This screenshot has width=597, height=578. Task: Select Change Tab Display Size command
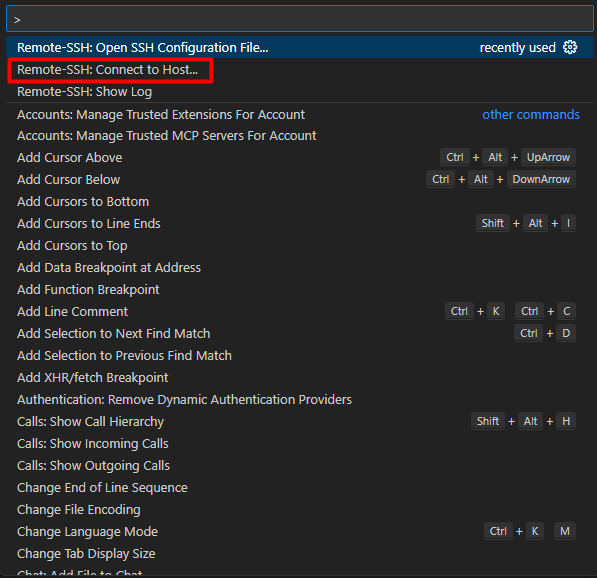click(x=300, y=554)
